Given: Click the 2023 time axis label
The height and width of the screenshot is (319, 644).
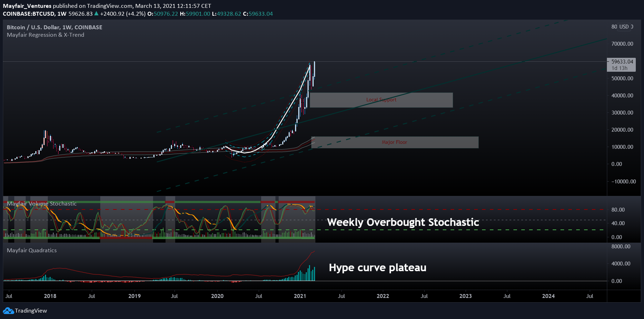Looking at the screenshot, I should 466,296.
